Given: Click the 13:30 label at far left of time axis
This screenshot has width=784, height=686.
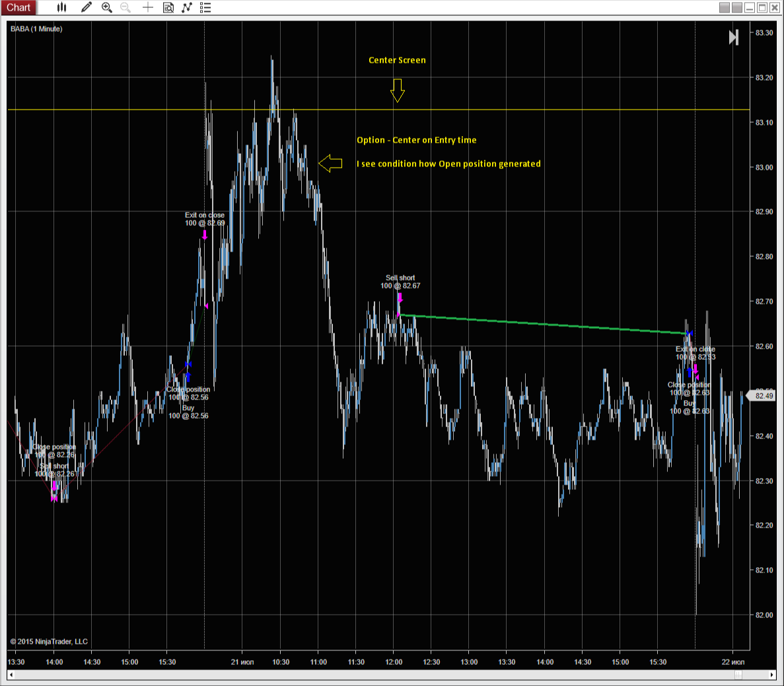Looking at the screenshot, I should 16,662.
